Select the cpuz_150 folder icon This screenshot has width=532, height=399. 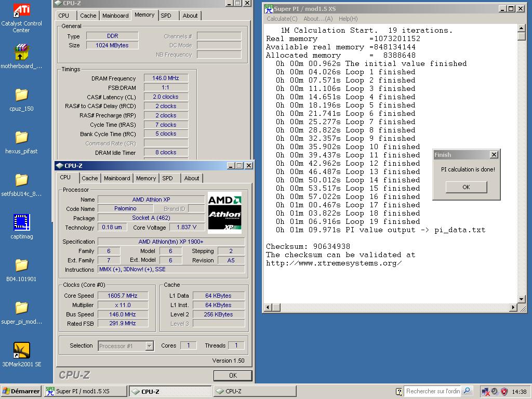21,95
